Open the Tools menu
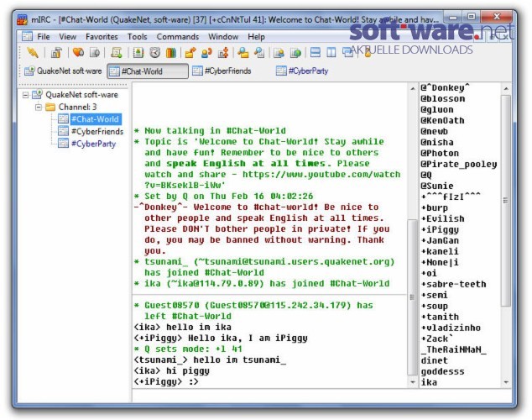532x420 pixels. point(137,37)
